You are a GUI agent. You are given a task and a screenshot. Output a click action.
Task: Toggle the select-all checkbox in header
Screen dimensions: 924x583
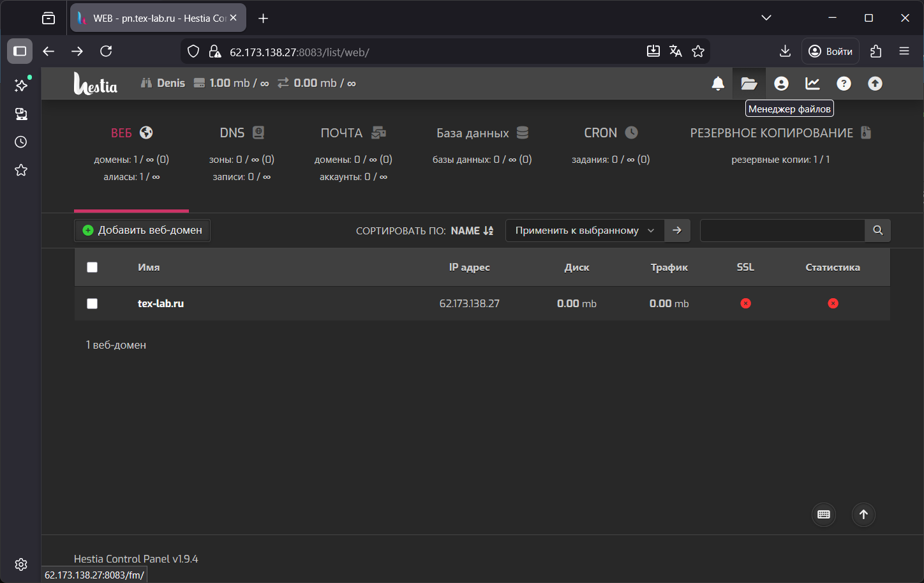tap(93, 268)
